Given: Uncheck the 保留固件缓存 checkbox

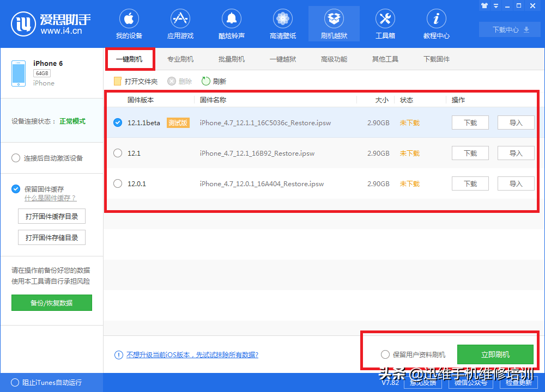Looking at the screenshot, I should point(15,189).
